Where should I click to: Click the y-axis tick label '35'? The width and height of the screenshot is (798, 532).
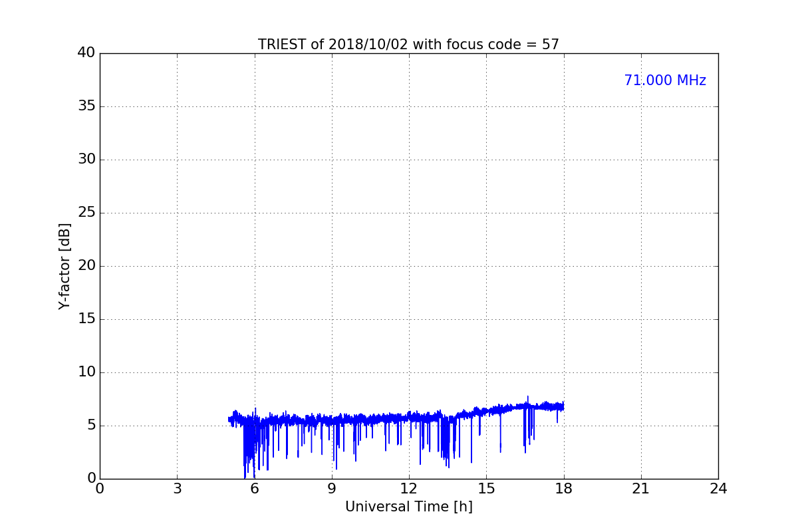[x=86, y=106]
